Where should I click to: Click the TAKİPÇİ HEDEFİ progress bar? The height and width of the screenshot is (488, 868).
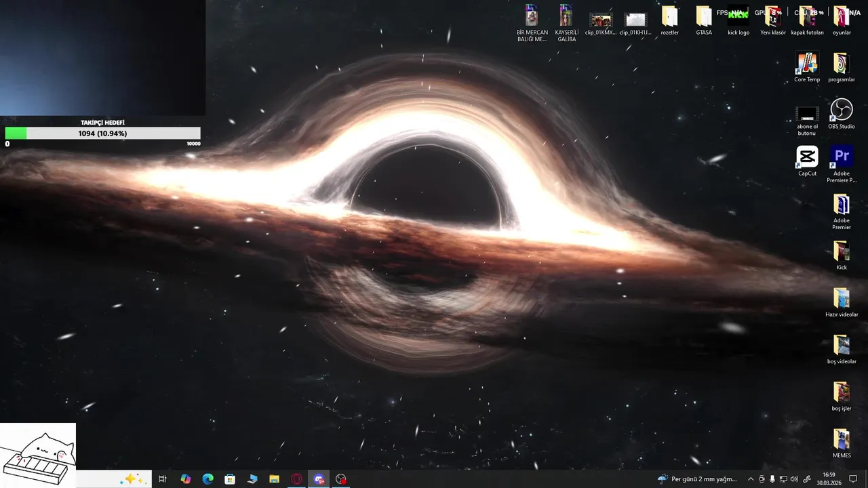click(x=102, y=134)
